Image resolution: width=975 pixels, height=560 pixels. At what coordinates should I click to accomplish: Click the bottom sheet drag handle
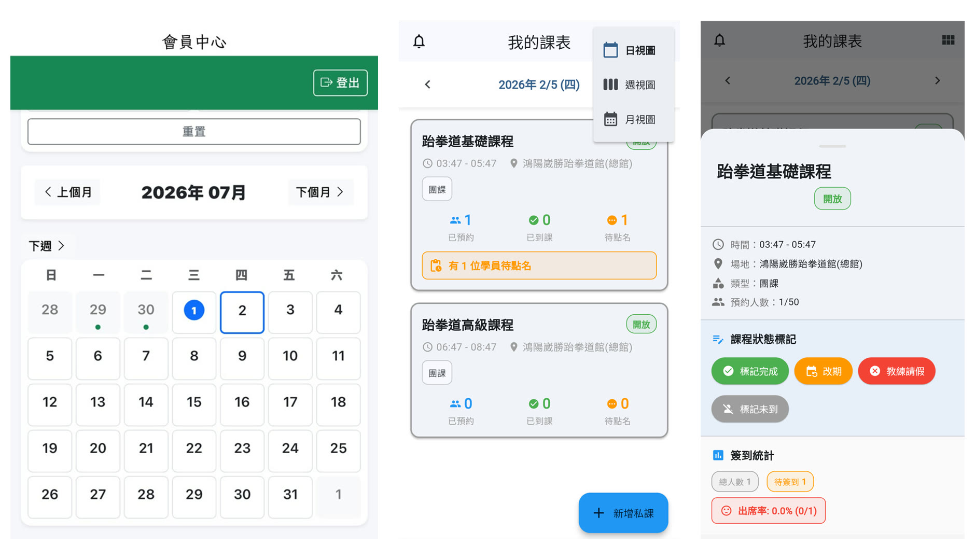point(832,147)
